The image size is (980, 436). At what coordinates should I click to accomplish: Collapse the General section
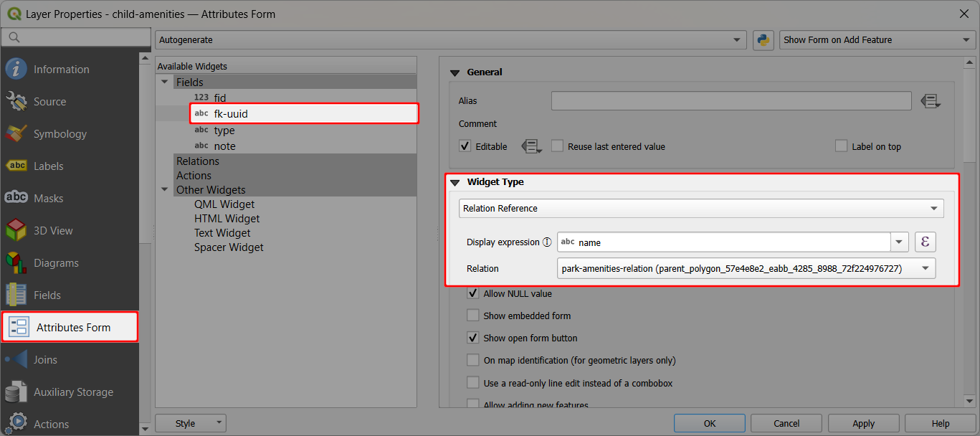(455, 72)
